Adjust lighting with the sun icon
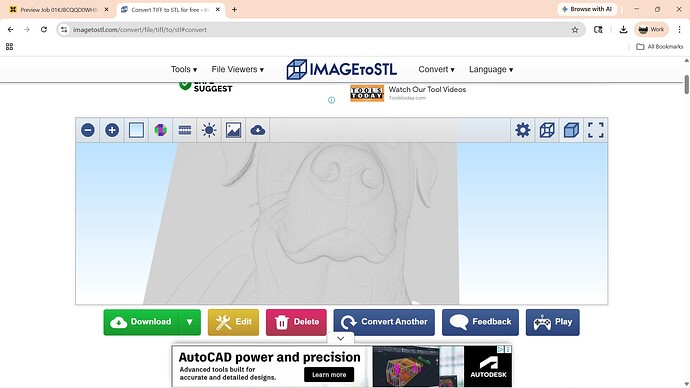Screen dimensions: 690x388 209,130
